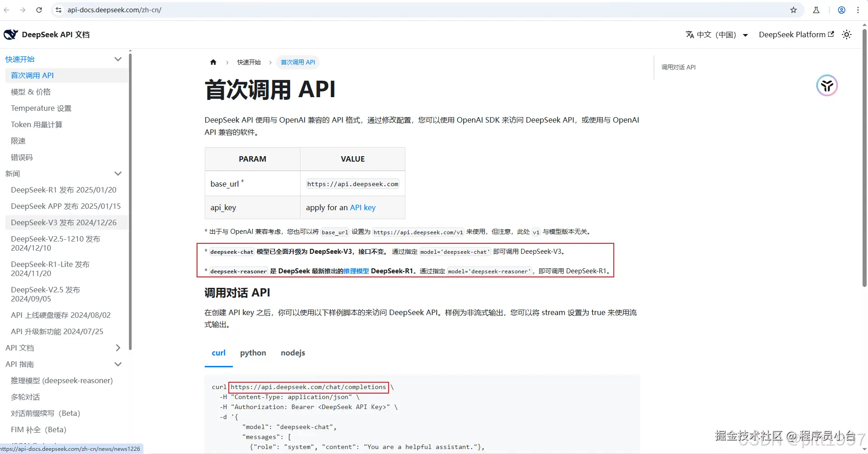
Task: Click the PARAM column header
Action: tap(252, 159)
